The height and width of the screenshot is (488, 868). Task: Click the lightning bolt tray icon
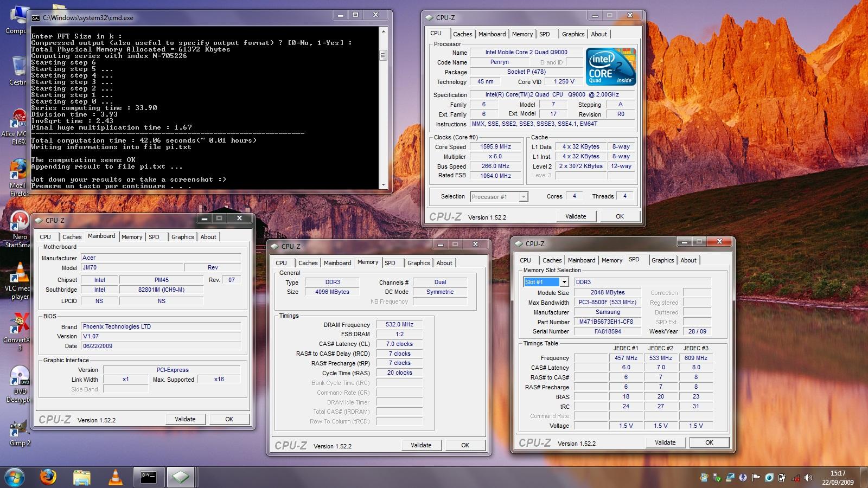click(x=743, y=477)
